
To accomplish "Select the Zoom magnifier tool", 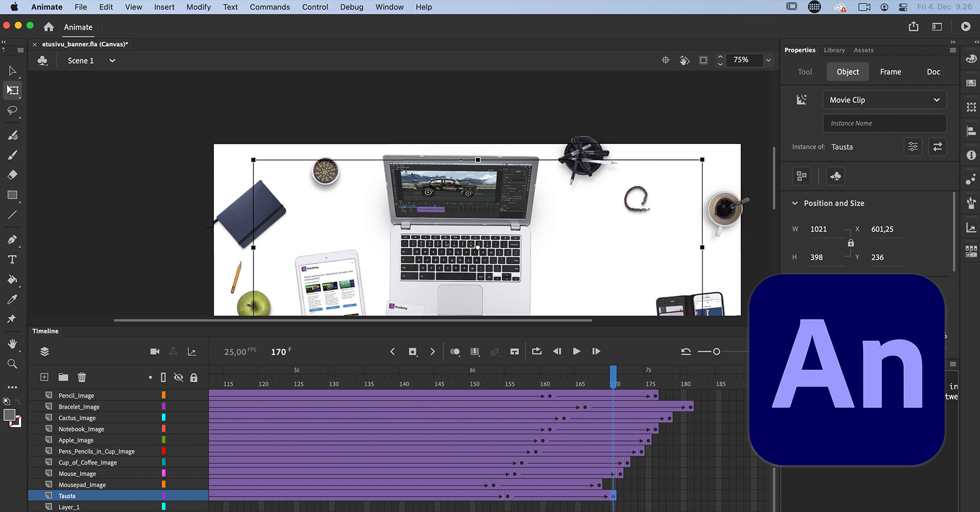I will (x=13, y=364).
